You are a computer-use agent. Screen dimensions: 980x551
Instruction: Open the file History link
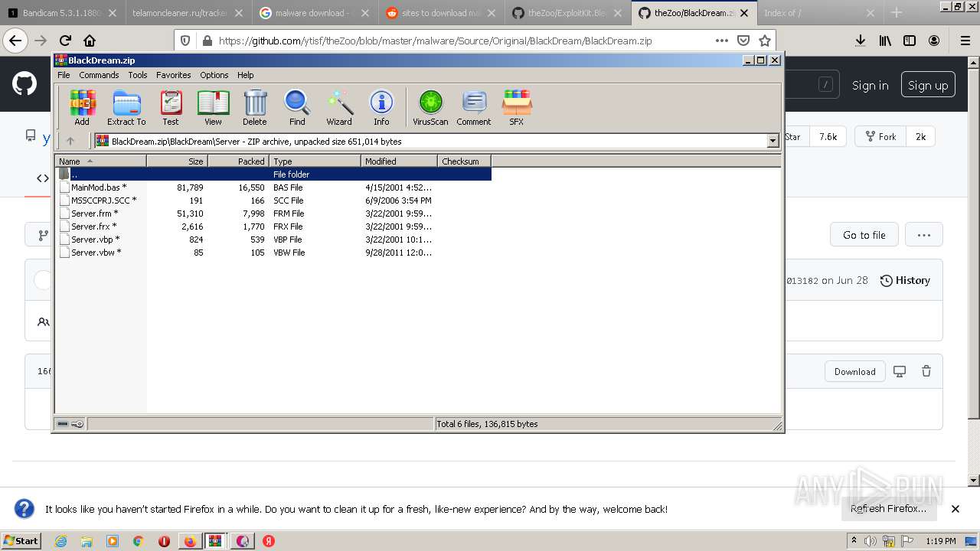tap(905, 280)
